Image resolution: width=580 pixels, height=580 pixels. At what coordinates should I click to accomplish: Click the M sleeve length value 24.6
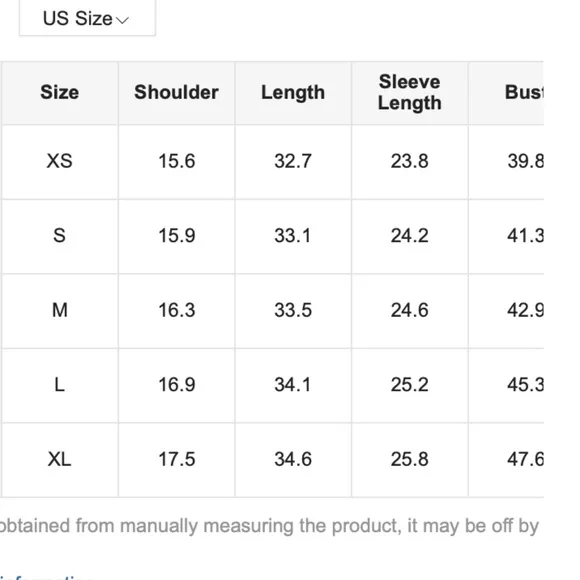tap(409, 310)
